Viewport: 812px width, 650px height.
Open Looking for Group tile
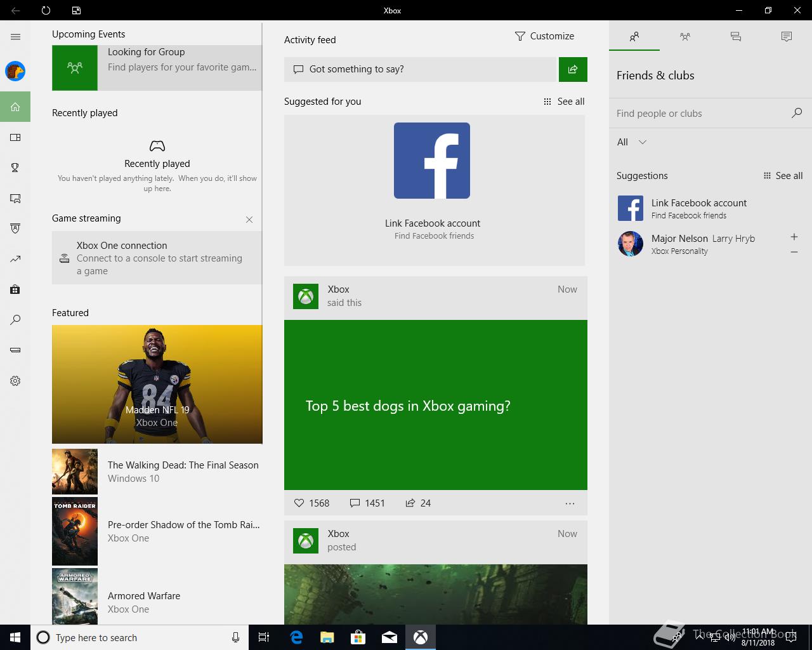pyautogui.click(x=157, y=67)
